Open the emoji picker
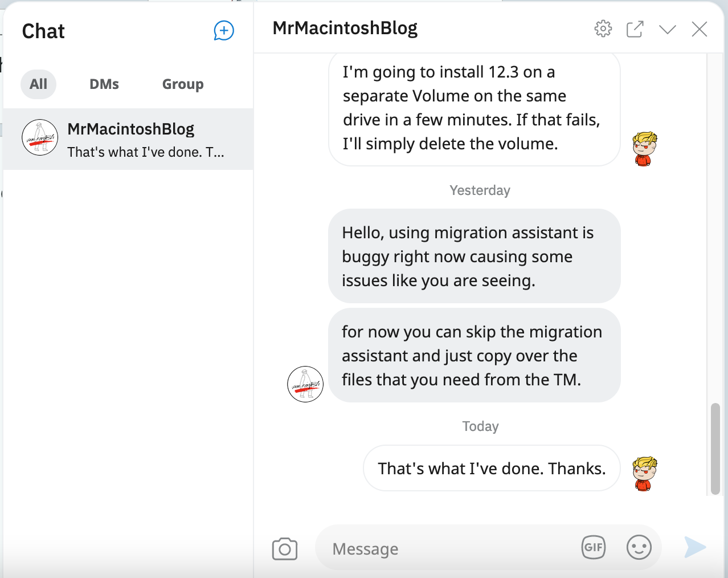This screenshot has height=578, width=728. click(639, 548)
